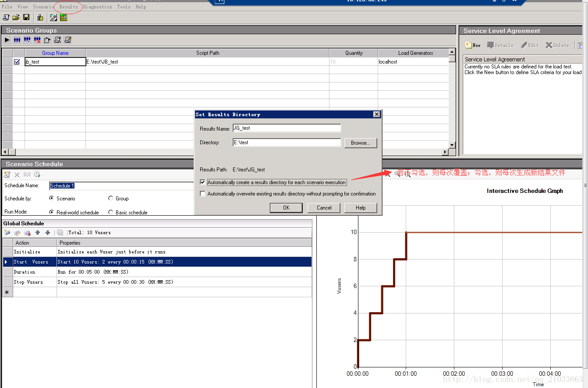Click the Design view toolbar icon
The height and width of the screenshot is (388, 588).
(x=53, y=18)
